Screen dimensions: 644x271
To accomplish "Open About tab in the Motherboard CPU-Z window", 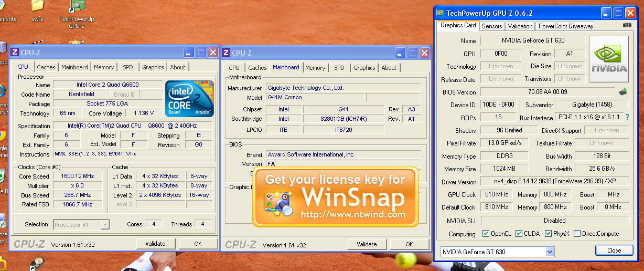I will [x=389, y=68].
